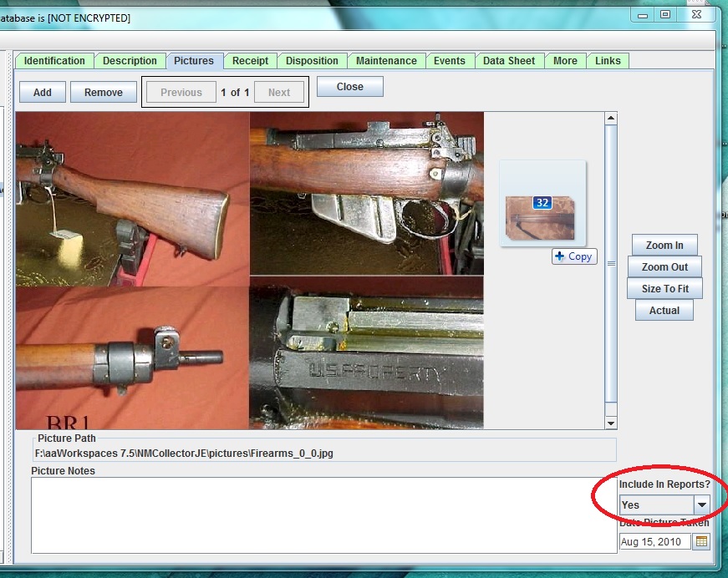
Task: Select the Receipt tab
Action: (250, 61)
